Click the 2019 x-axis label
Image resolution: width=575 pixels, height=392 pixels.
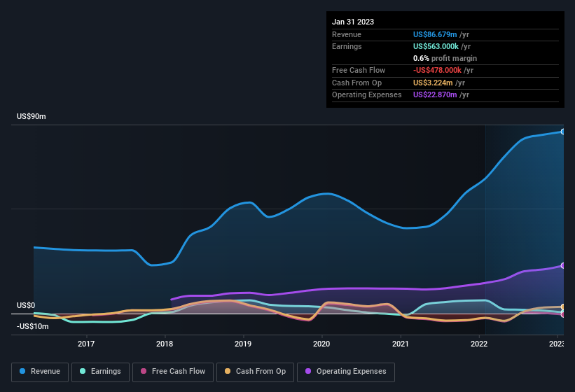243,344
